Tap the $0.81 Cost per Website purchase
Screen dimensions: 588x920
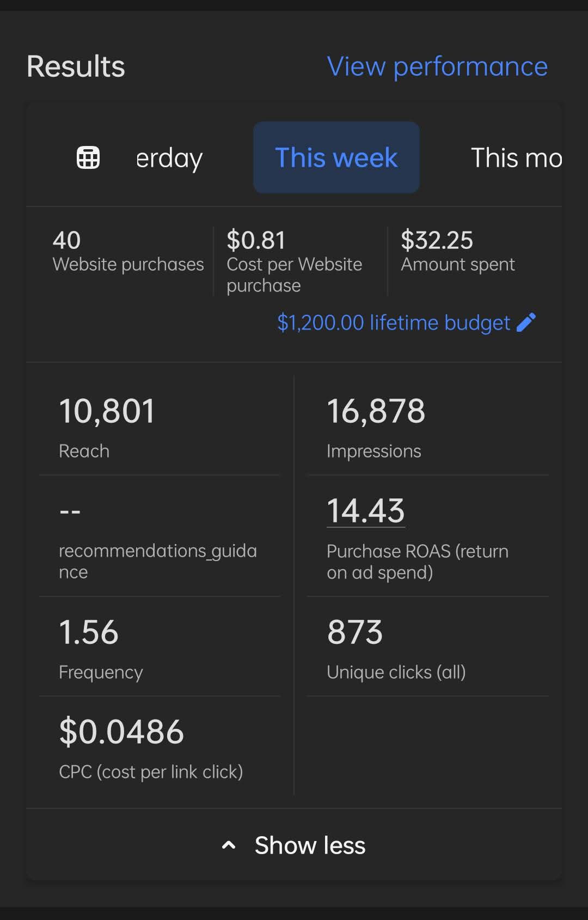tap(294, 261)
